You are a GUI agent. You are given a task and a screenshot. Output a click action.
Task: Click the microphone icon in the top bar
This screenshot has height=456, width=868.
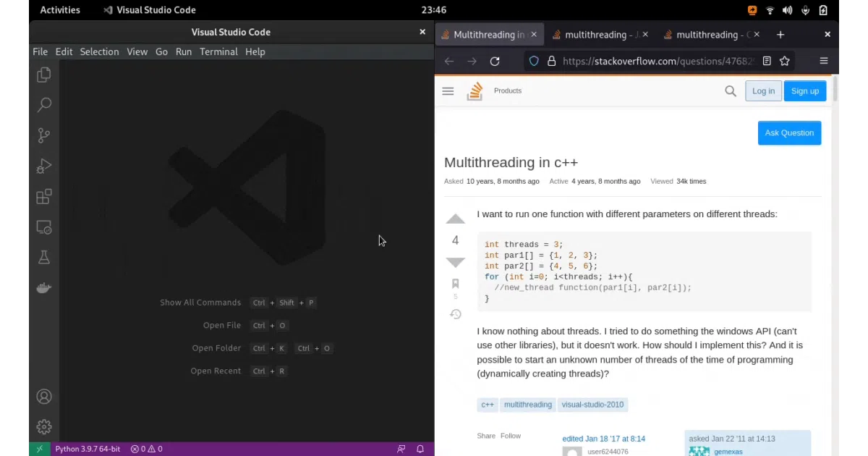[805, 10]
